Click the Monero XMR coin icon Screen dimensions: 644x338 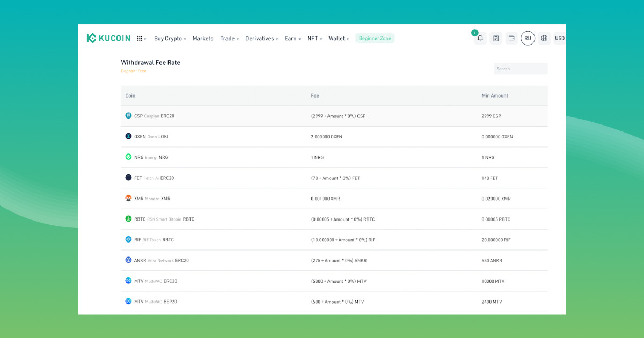(128, 198)
